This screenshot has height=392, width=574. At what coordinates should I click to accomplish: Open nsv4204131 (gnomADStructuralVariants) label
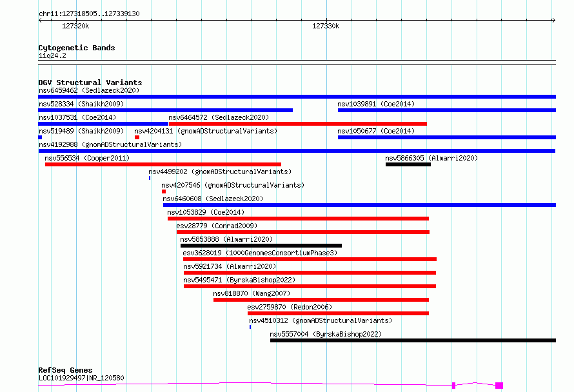click(206, 131)
